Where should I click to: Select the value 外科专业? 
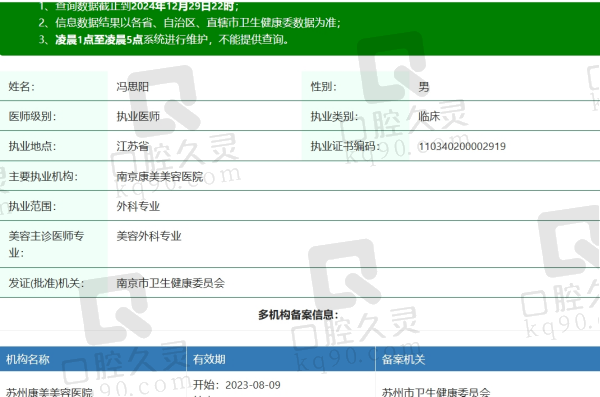(138, 206)
